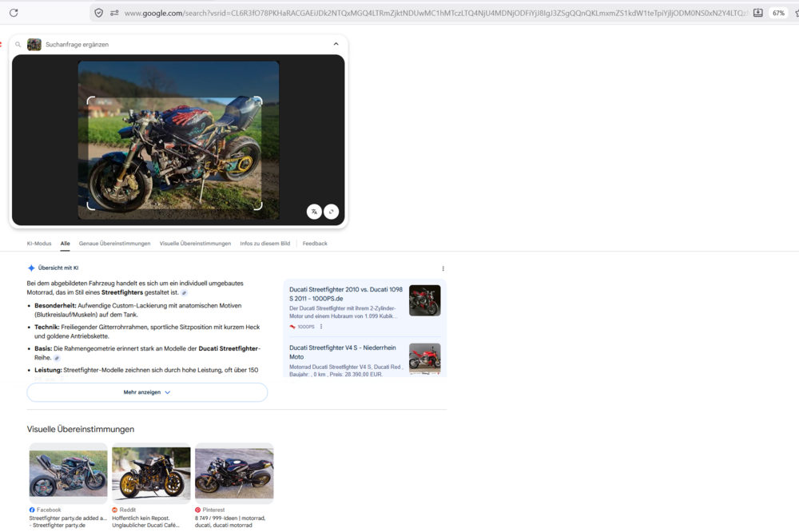Click the sparkle icon beside Übersicht mit KI
Screen dimensions: 799x532
click(31, 268)
